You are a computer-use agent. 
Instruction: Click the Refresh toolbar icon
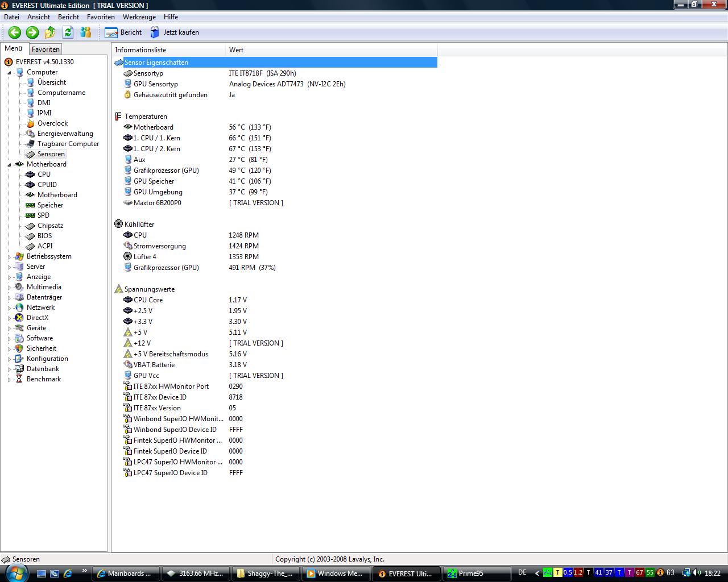[68, 32]
